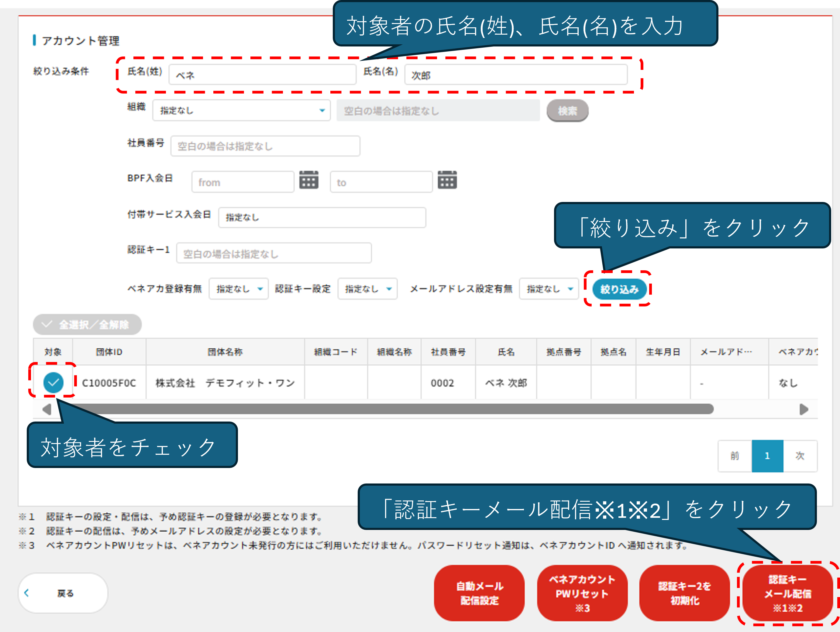Screen dimensions: 840x632
Task: Click the 自動メール配信設定 button
Action: [x=479, y=593]
